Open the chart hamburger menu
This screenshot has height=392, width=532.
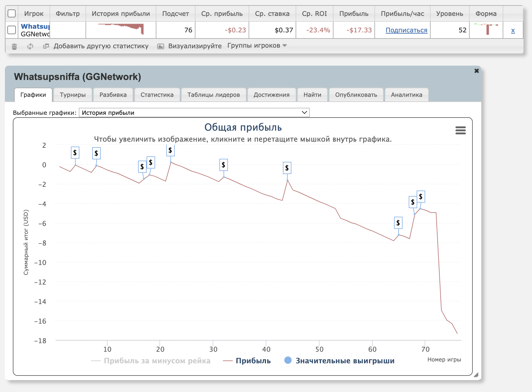(x=460, y=131)
